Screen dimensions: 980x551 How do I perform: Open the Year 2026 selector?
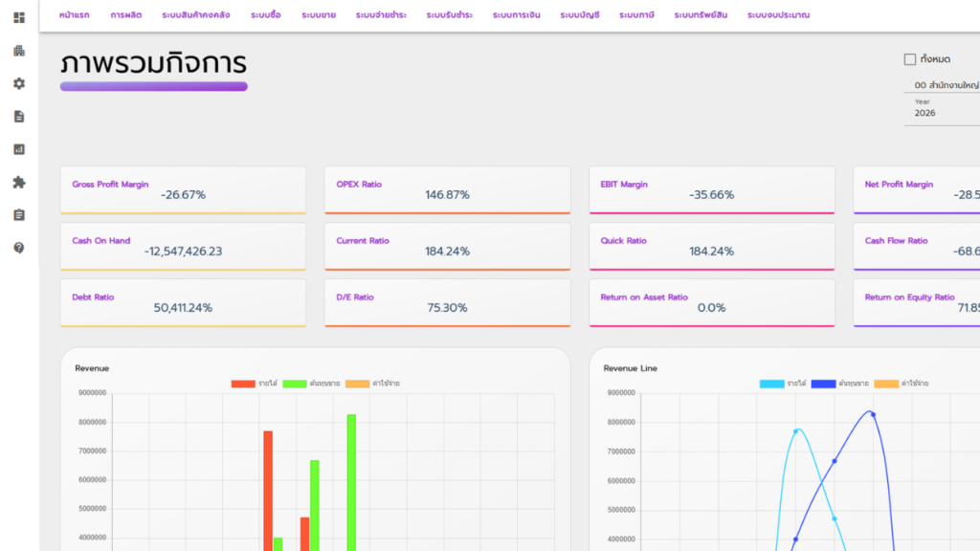(942, 110)
